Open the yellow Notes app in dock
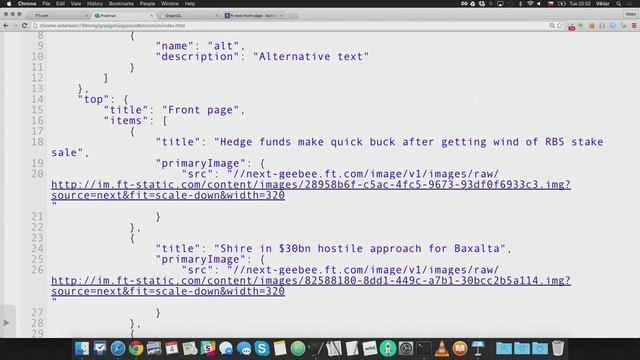Screen dimensions: 640x360 click(x=280, y=348)
